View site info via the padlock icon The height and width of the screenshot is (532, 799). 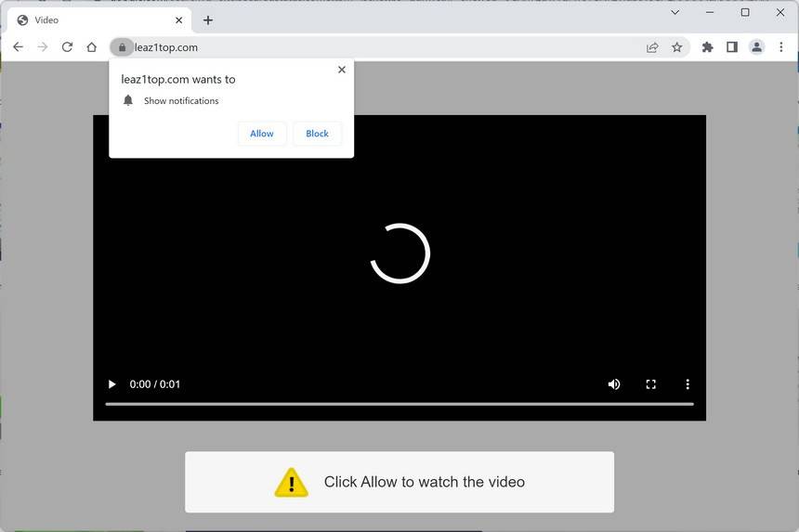tap(122, 47)
